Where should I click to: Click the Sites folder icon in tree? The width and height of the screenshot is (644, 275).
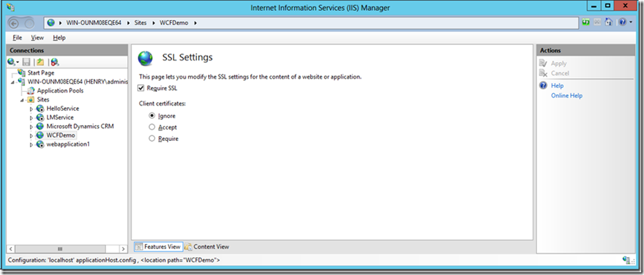31,99
